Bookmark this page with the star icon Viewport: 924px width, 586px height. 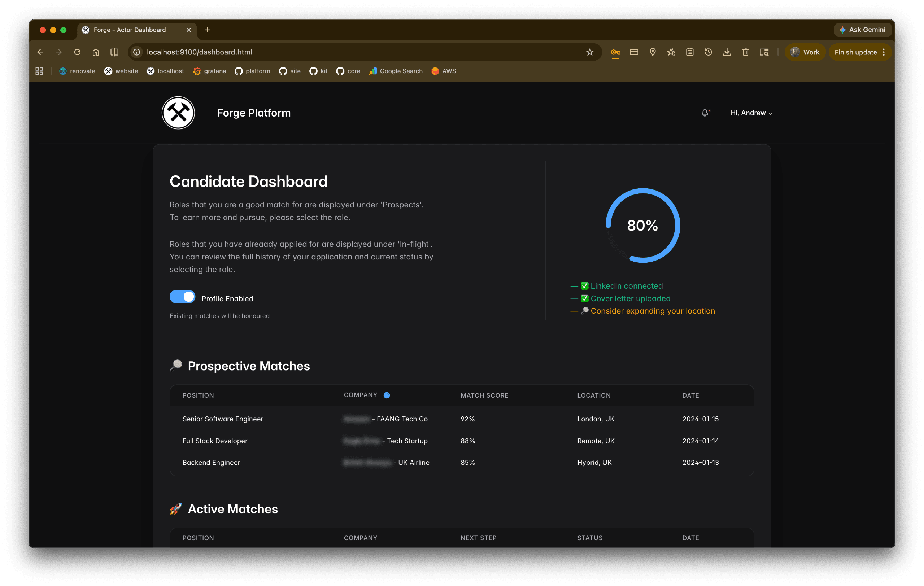590,52
